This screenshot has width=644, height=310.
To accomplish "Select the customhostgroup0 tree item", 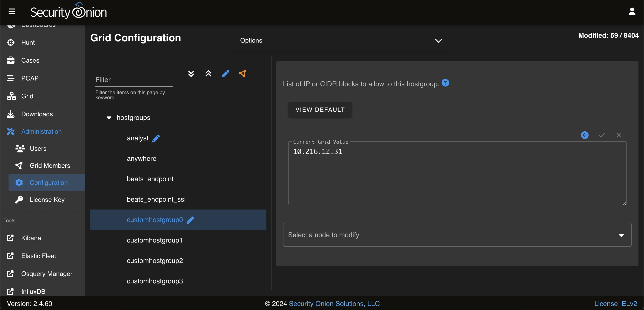I will coord(178,220).
